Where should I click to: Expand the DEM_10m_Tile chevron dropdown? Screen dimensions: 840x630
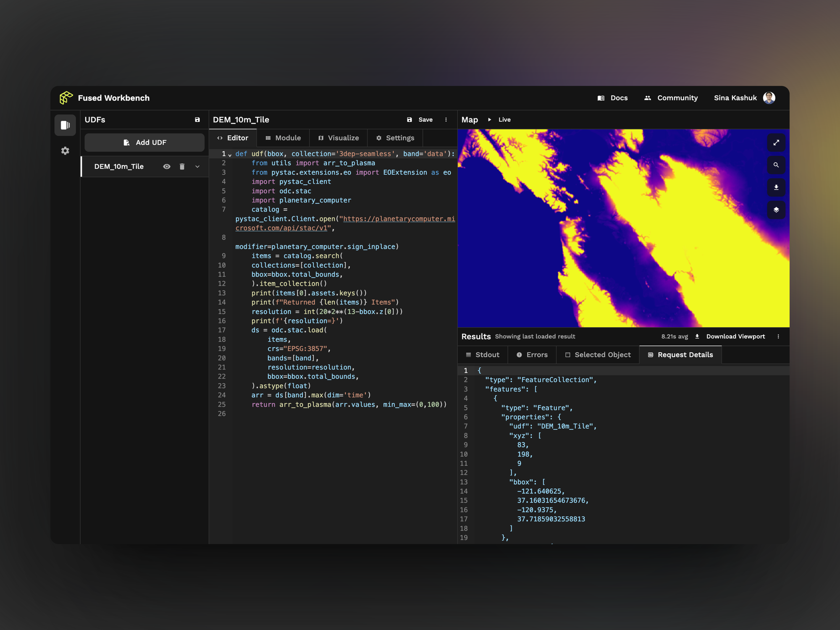coord(197,167)
